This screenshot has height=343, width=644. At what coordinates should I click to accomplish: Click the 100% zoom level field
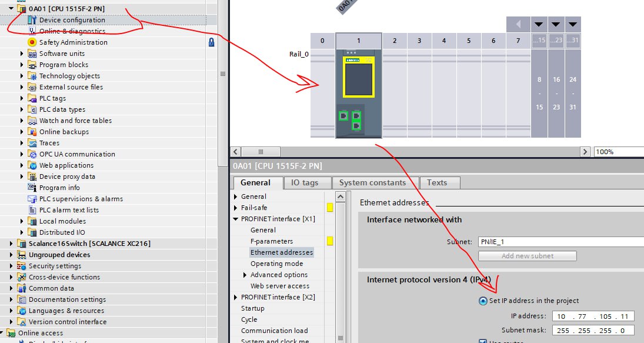(x=619, y=152)
